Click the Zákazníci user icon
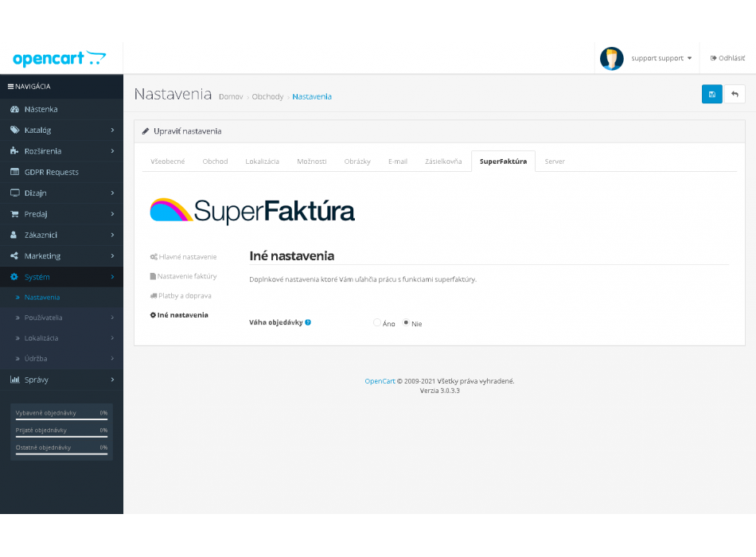 (x=14, y=235)
